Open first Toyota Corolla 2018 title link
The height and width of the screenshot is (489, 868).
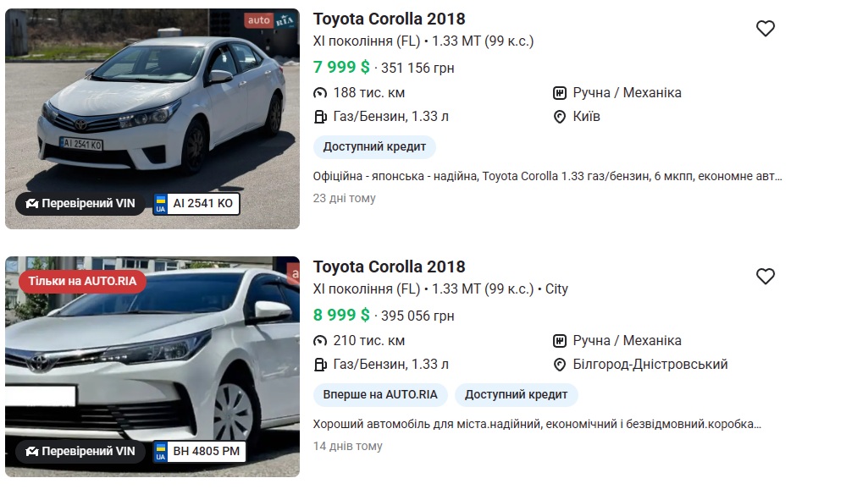point(389,19)
